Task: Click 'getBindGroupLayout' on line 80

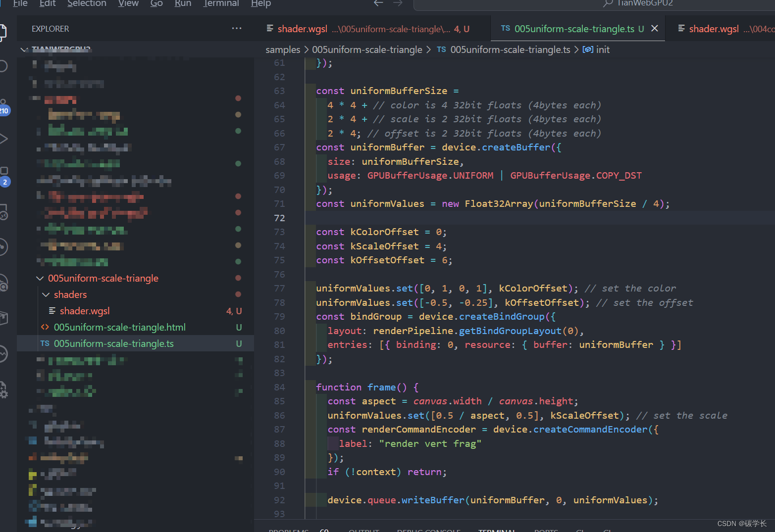Action: click(x=510, y=331)
